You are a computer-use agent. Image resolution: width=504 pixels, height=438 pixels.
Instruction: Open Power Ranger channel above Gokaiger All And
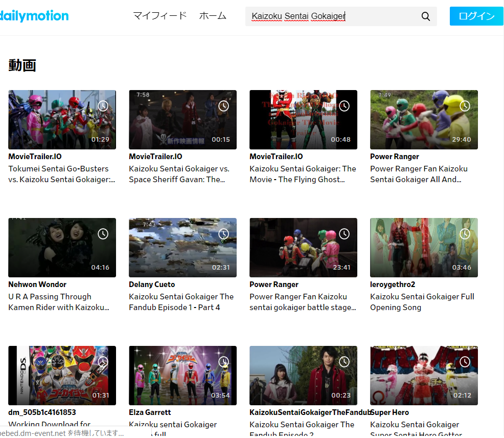pyautogui.click(x=395, y=157)
